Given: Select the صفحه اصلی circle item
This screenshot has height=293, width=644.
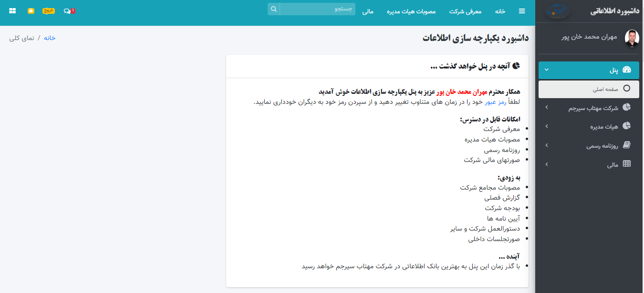Looking at the screenshot, I should [590, 89].
